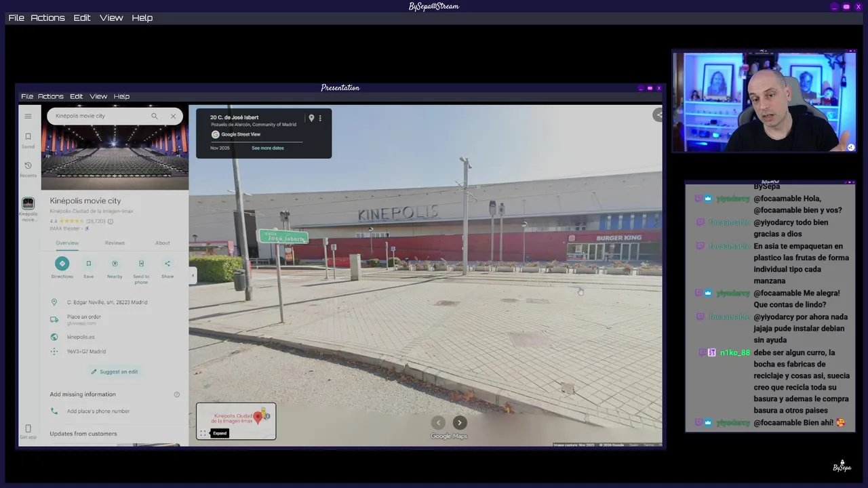
Task: Switch to the Overview tab
Action: click(67, 243)
